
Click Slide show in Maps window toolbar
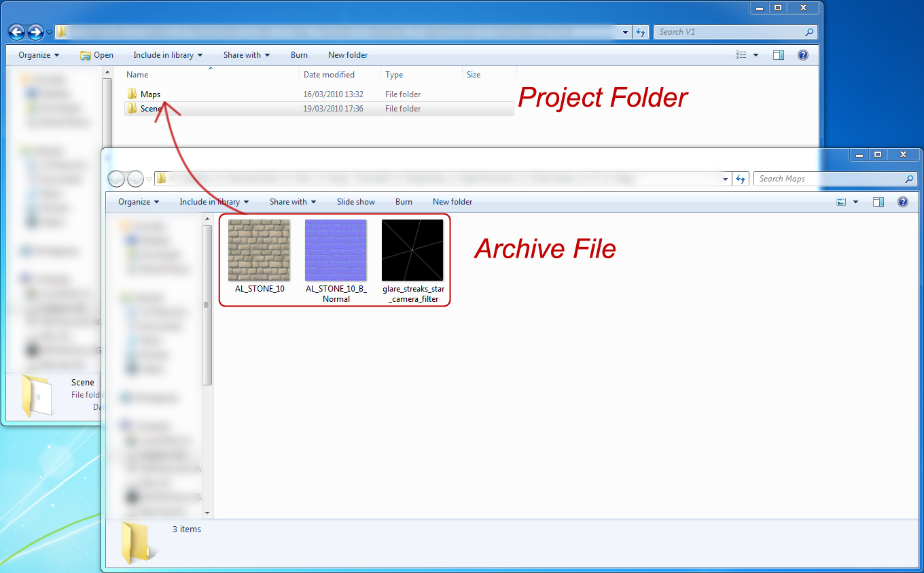(356, 202)
